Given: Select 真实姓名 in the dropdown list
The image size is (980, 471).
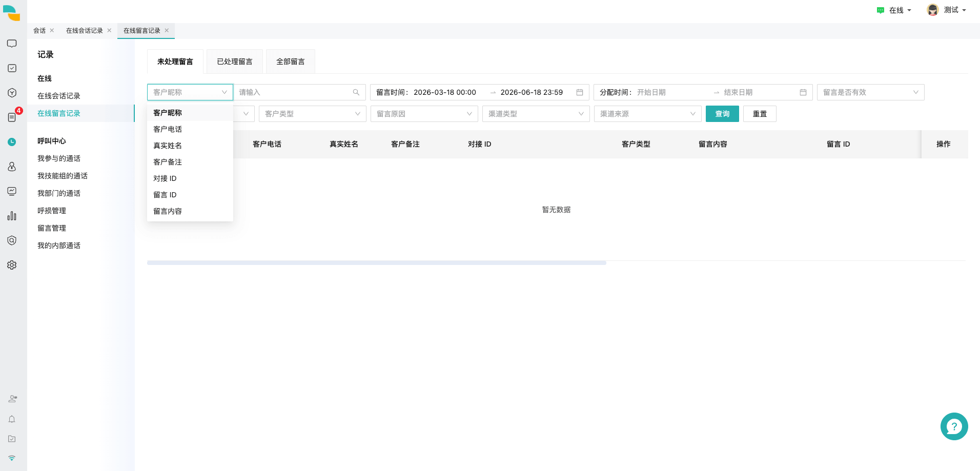Looking at the screenshot, I should pyautogui.click(x=190, y=146).
